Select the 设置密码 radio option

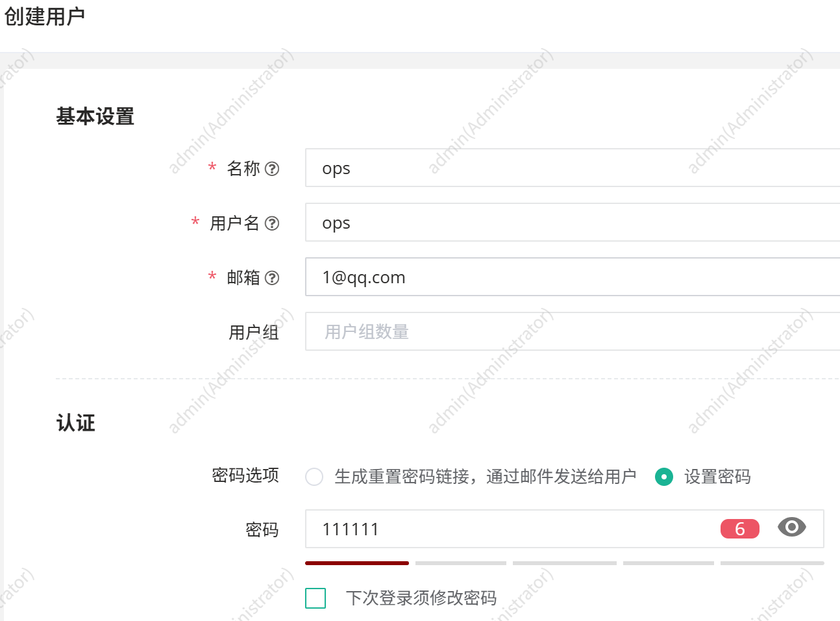[x=664, y=477]
